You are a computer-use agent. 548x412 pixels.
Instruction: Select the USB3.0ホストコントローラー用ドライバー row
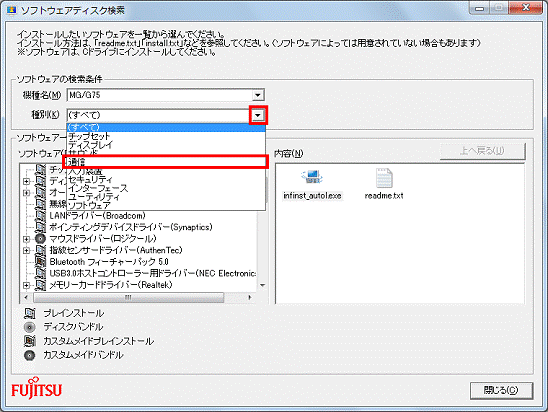point(153,273)
